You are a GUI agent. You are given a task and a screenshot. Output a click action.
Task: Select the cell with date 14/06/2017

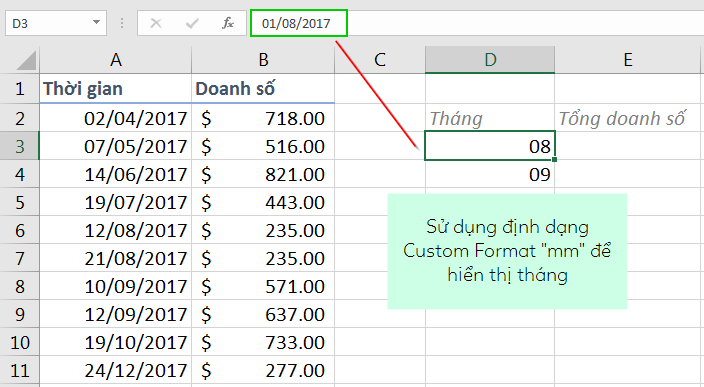pyautogui.click(x=116, y=174)
